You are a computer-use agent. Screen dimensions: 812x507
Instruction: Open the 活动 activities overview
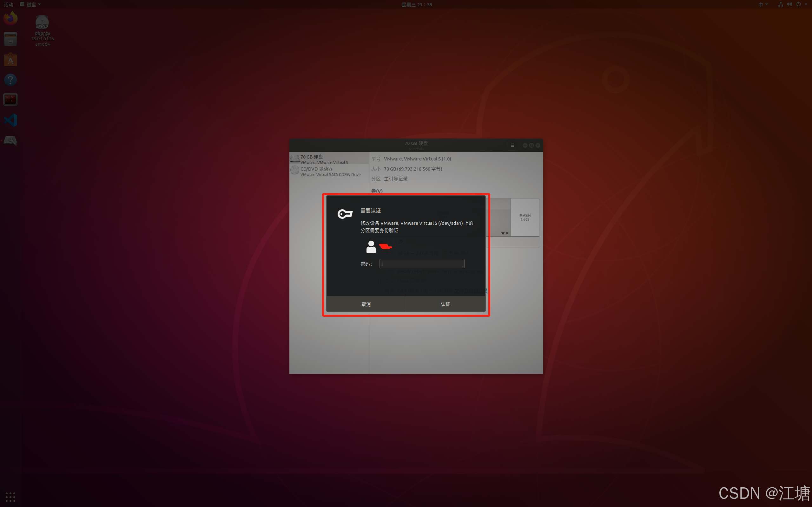[x=8, y=4]
